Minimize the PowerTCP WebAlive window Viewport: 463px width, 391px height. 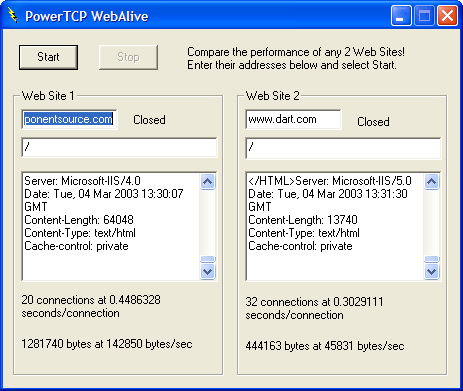point(401,16)
